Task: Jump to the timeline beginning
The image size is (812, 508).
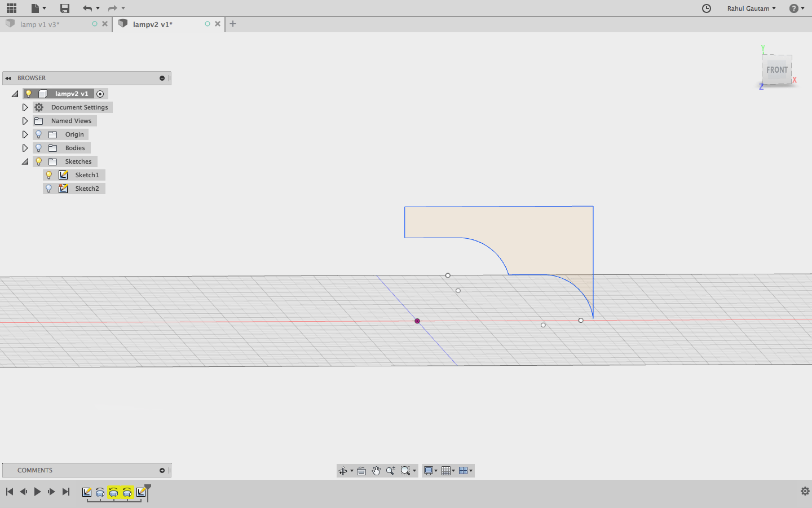Action: (x=10, y=492)
